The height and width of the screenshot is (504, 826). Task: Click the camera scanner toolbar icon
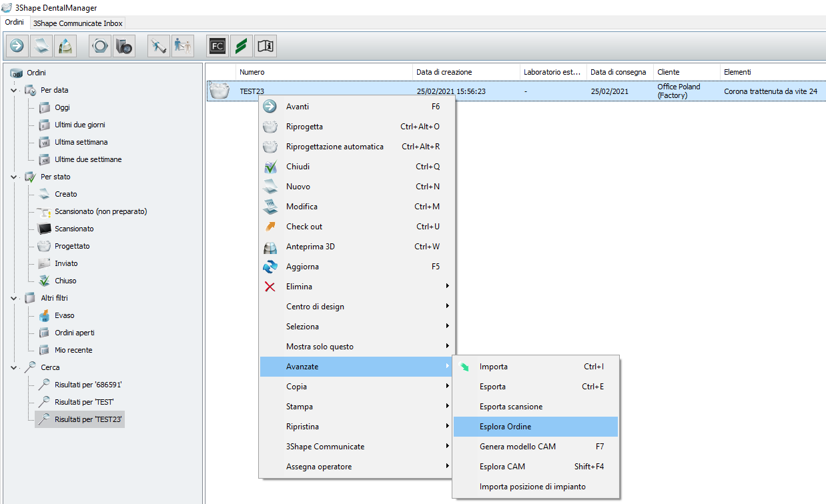tap(124, 46)
